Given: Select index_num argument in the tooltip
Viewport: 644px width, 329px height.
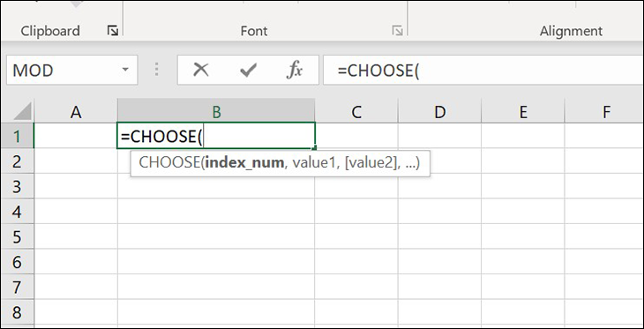Looking at the screenshot, I should 244,162.
